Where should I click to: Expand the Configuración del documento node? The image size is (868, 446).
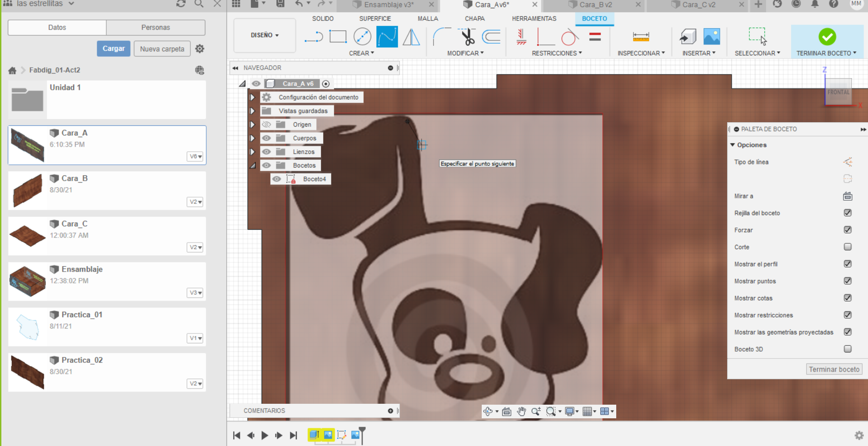pos(252,97)
